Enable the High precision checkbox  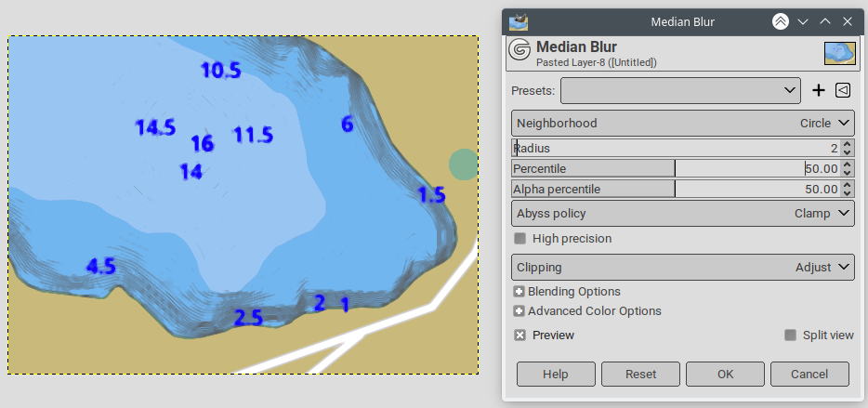click(x=519, y=239)
